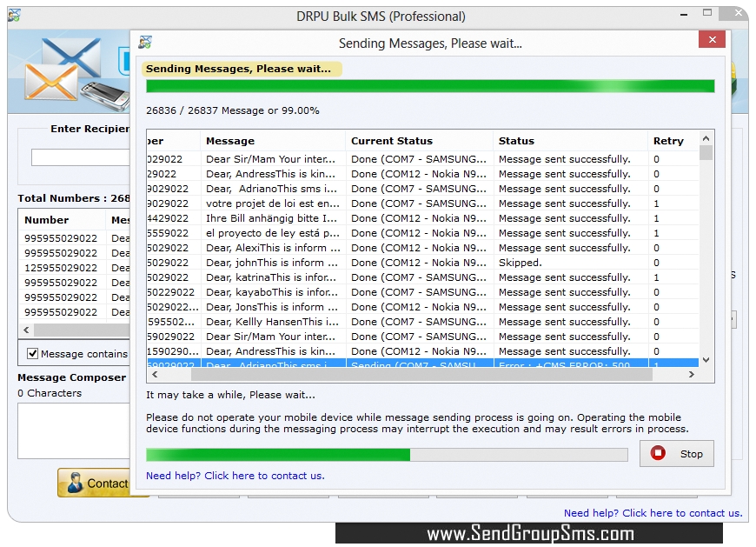Select row 'Dear, AlexiThis is inform ...'
Image resolution: width=756 pixels, height=547 pixels.
tap(423, 248)
